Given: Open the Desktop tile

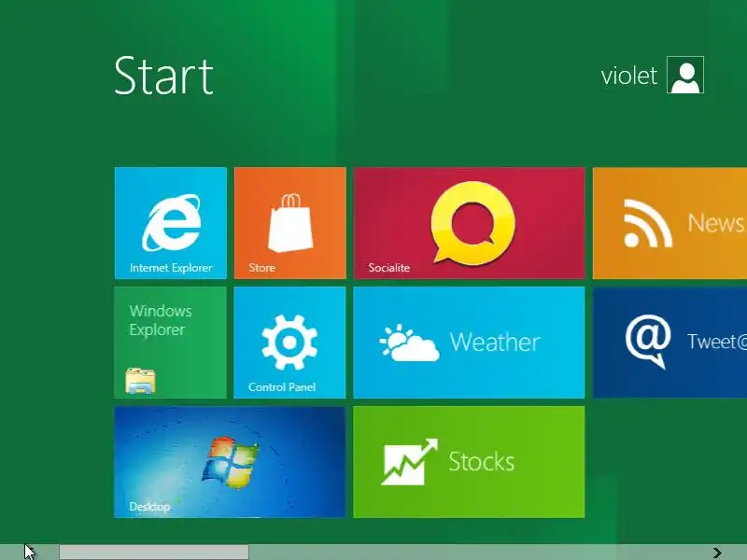Looking at the screenshot, I should click(230, 462).
